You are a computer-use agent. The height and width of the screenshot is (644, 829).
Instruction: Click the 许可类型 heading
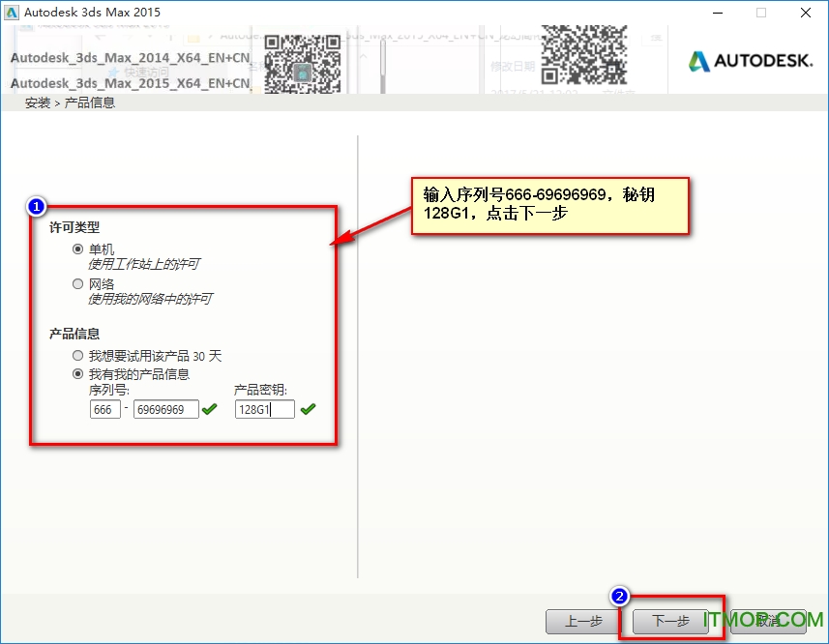(x=74, y=227)
